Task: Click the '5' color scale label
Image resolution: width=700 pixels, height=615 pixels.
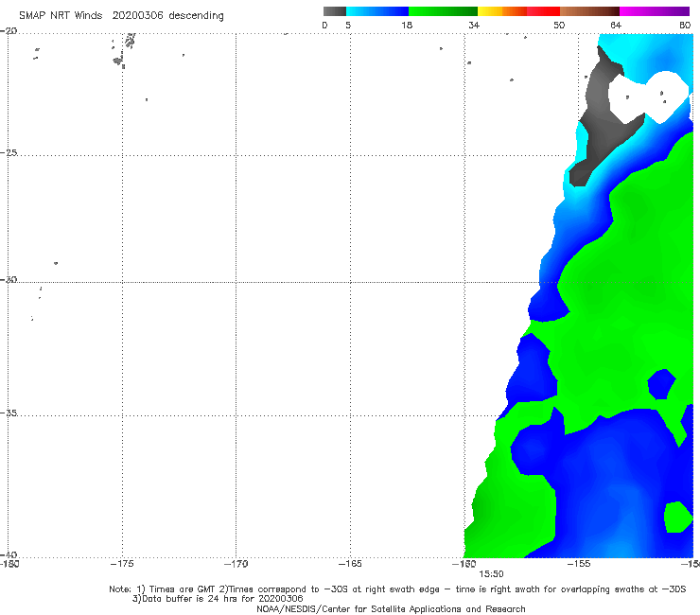Action: [348, 25]
